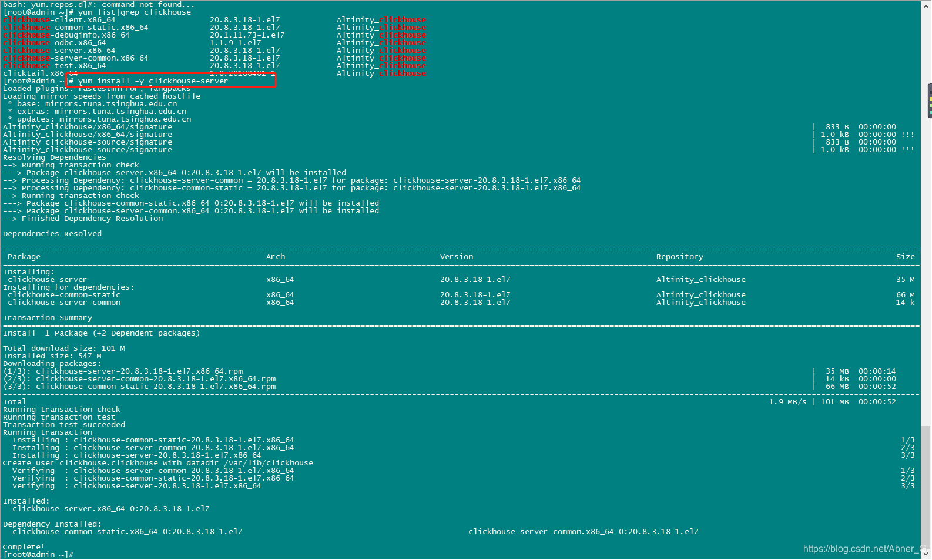Click version '20.1.11.73-1.el7' in the list
Image resolution: width=932 pixels, height=560 pixels.
click(247, 35)
